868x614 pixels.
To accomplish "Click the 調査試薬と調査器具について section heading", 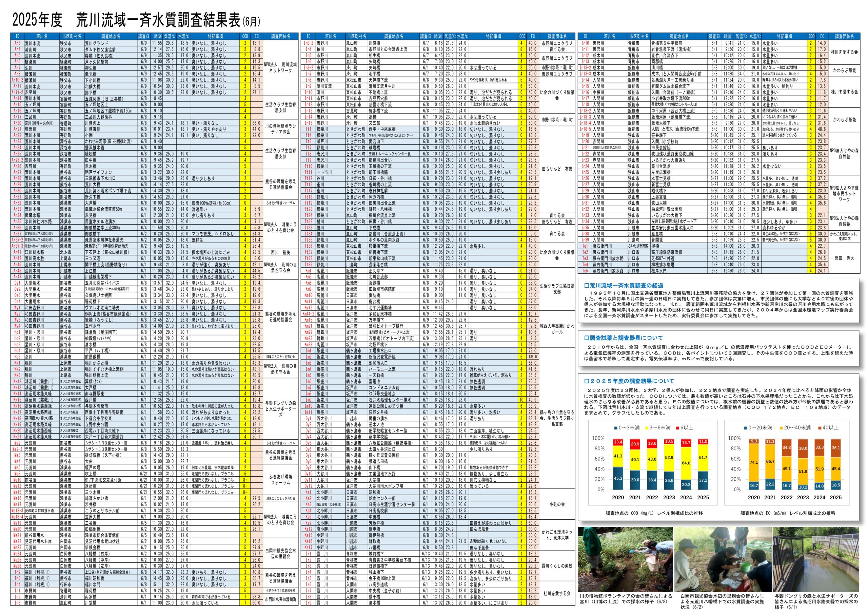I will (x=624, y=338).
